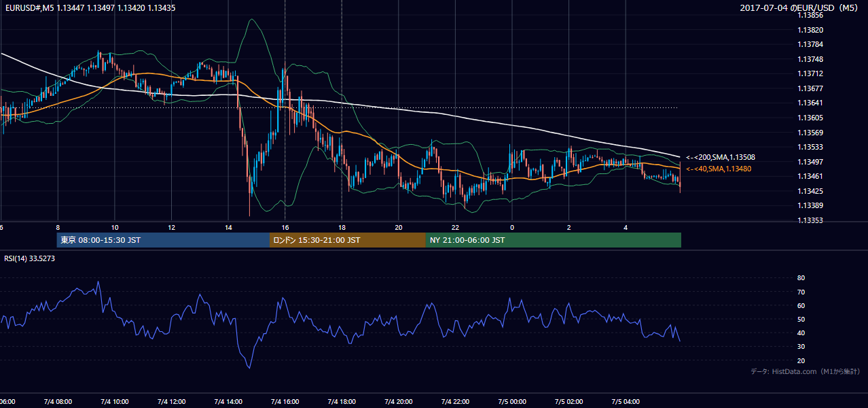Click price level 1.13677 on the price scale
The height and width of the screenshot is (408, 868).
coord(810,88)
